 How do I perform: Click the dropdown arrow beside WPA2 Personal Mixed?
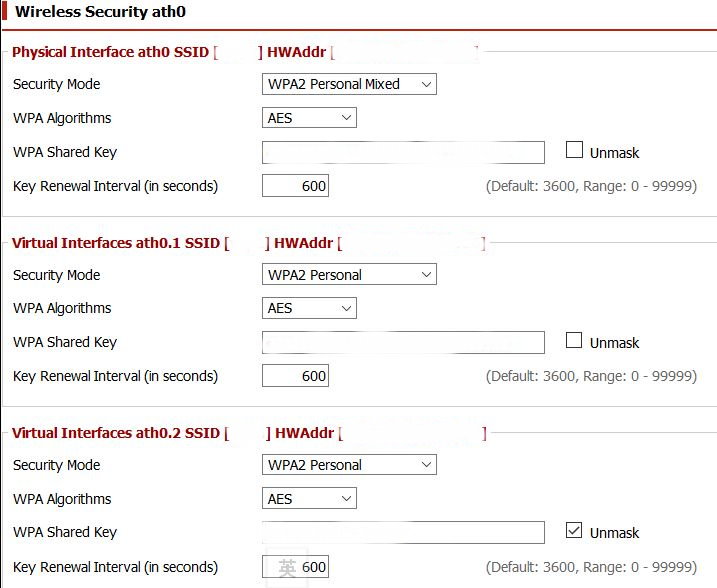426,84
